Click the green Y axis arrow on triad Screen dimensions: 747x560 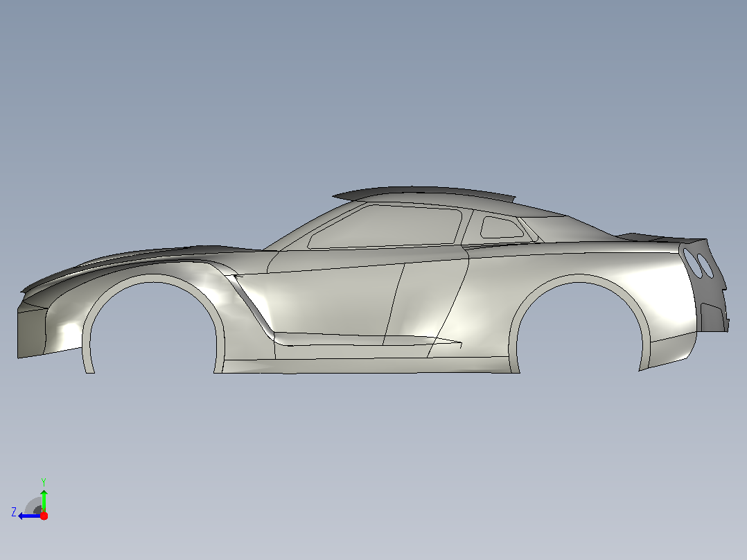tap(44, 500)
